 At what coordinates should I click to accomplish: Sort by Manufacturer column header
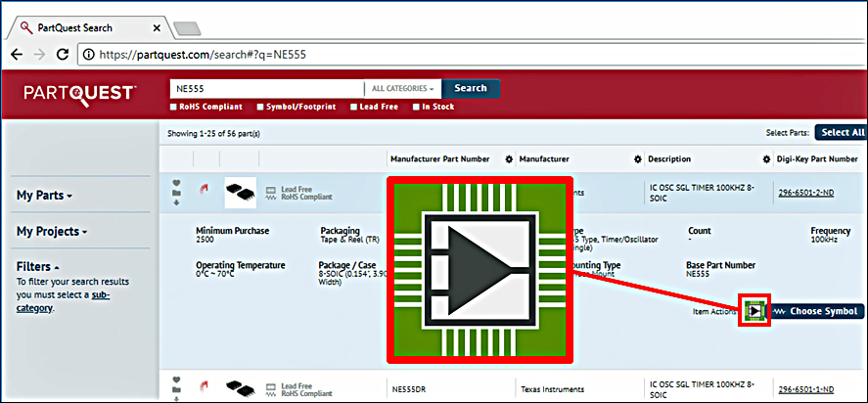(544, 158)
